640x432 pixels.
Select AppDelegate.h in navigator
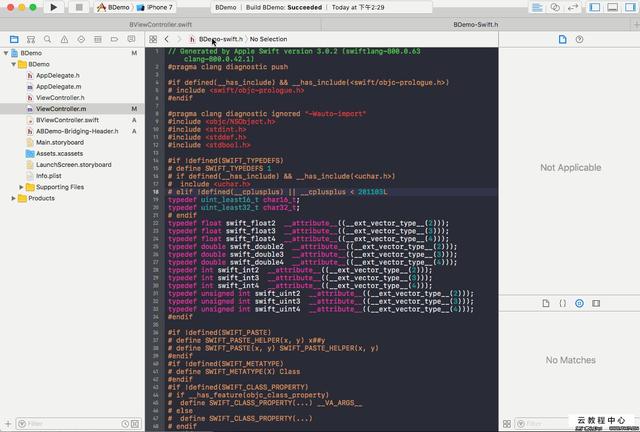pyautogui.click(x=58, y=76)
